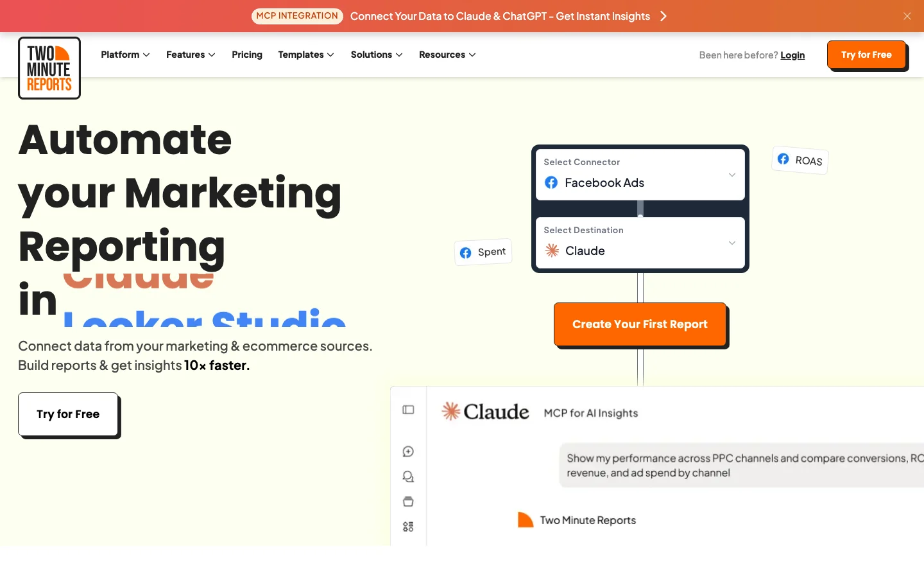924x578 pixels.
Task: Click the '10x faster.' bold text
Action: [217, 365]
